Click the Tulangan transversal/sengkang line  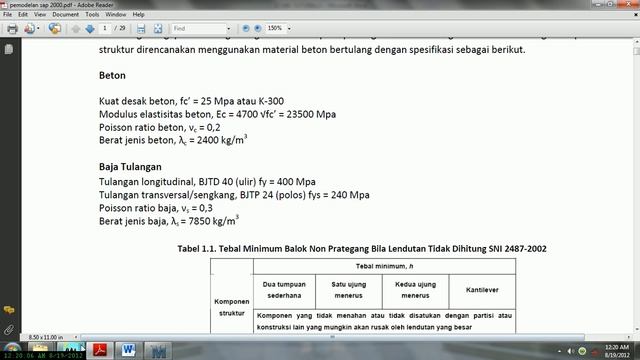(x=234, y=195)
